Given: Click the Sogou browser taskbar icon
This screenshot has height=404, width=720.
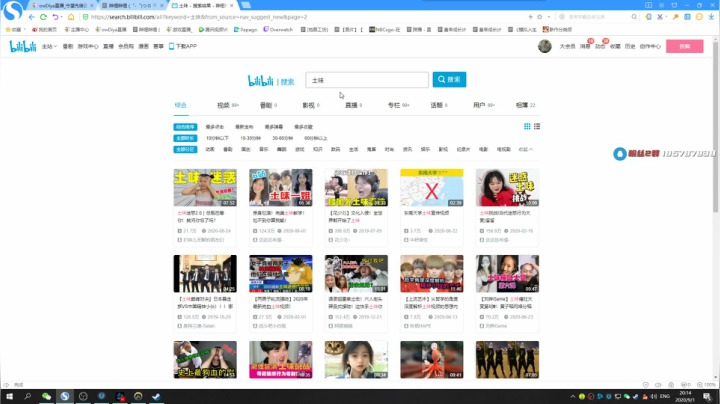Looking at the screenshot, I should 65,396.
